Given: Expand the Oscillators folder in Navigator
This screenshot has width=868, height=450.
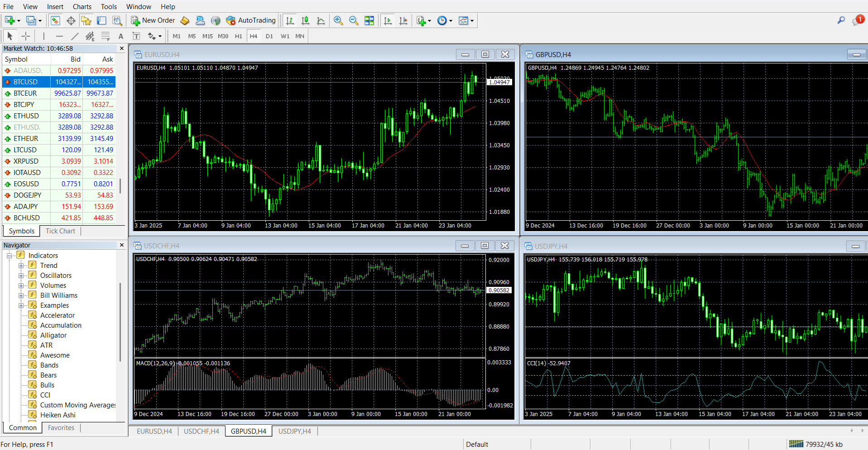Looking at the screenshot, I should [21, 276].
